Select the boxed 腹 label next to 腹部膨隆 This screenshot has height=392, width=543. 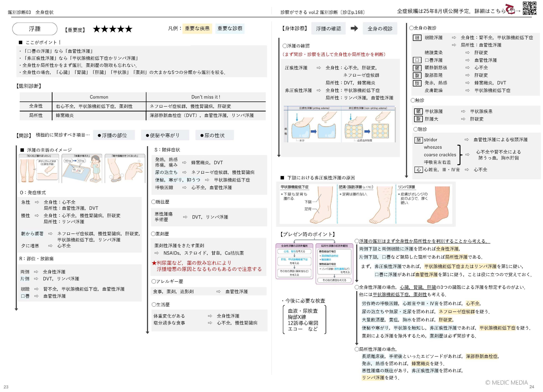point(417,75)
